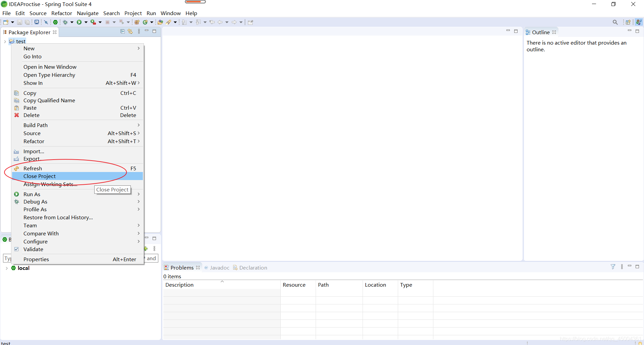Open Package Explorer view menu dots

(139, 31)
